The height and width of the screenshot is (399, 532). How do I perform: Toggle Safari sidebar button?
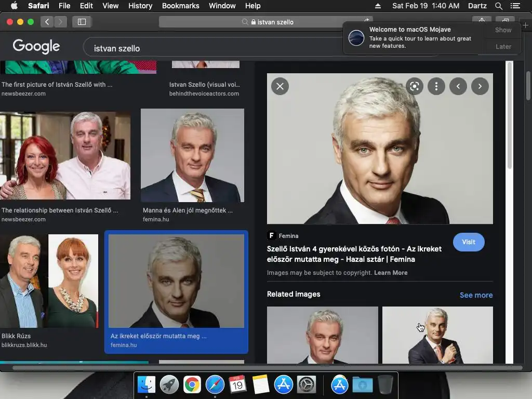[x=82, y=22]
